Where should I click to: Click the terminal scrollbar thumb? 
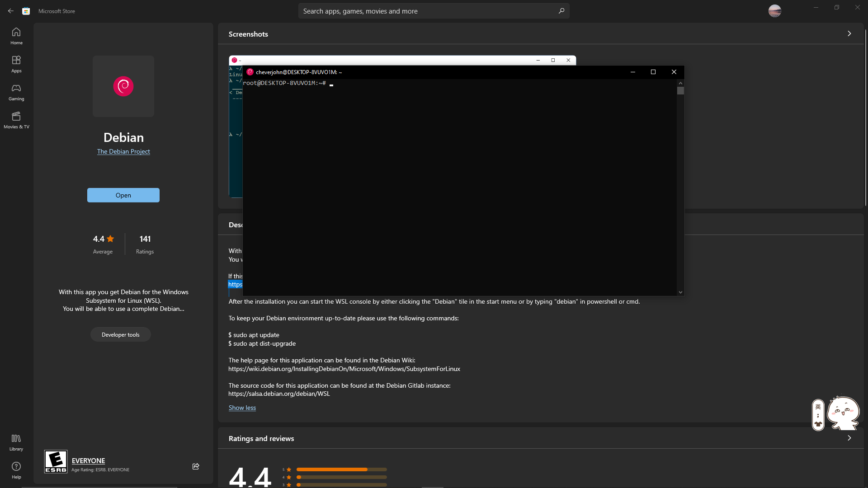680,91
